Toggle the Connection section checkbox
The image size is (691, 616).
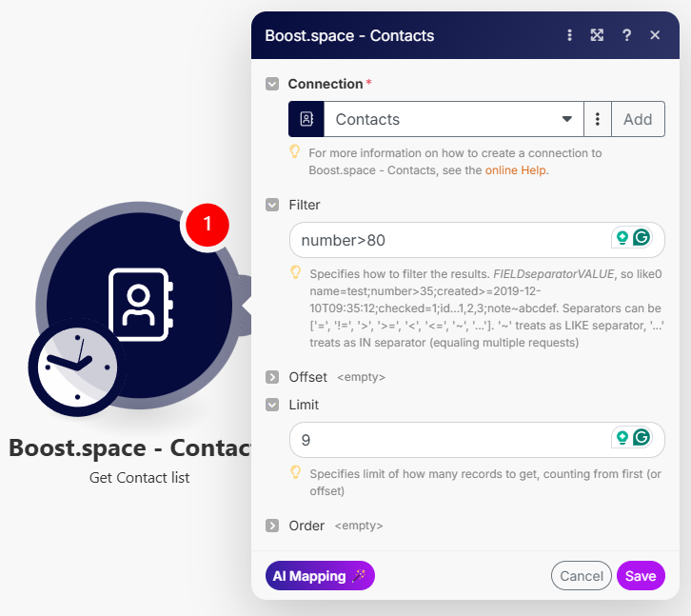pyautogui.click(x=272, y=84)
